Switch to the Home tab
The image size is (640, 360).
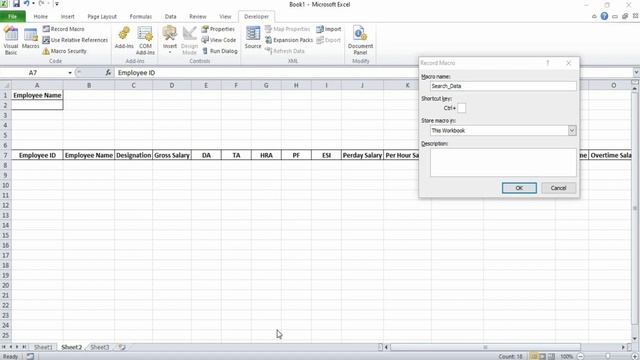click(40, 16)
